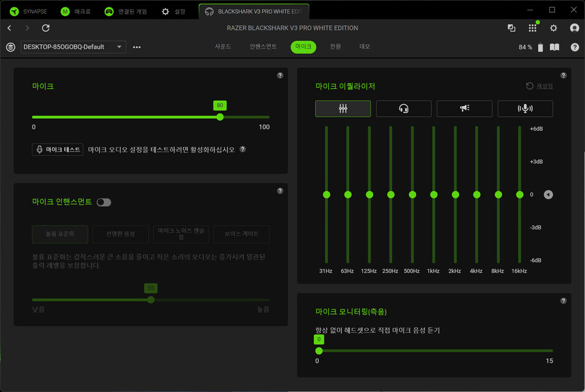Click the 31Hz equalizer band handle
The image size is (585, 392).
(x=326, y=194)
